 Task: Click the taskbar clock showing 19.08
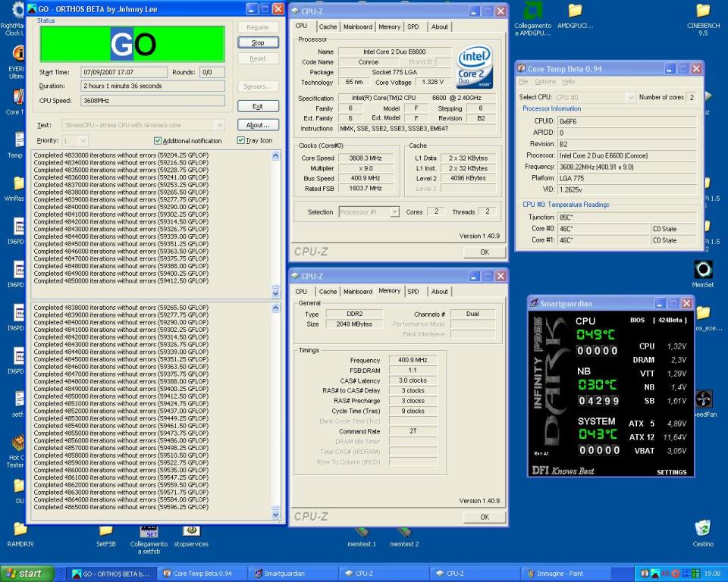tap(712, 574)
